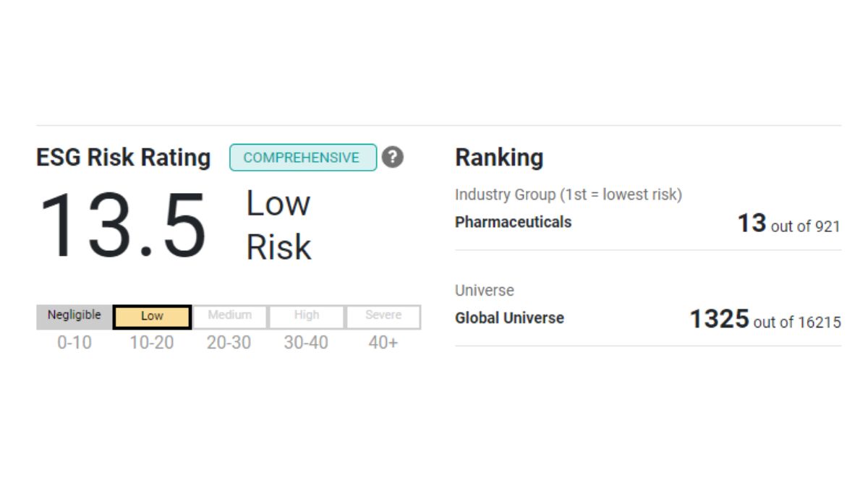Click the ESG Risk Rating heading
868x488 pixels.
tap(124, 158)
